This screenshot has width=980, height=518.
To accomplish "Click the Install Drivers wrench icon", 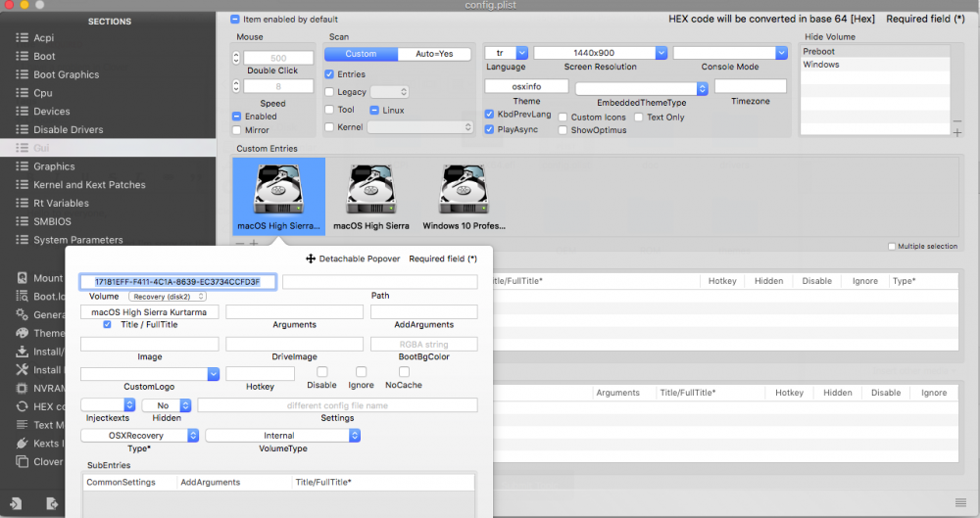I will pyautogui.click(x=22, y=369).
